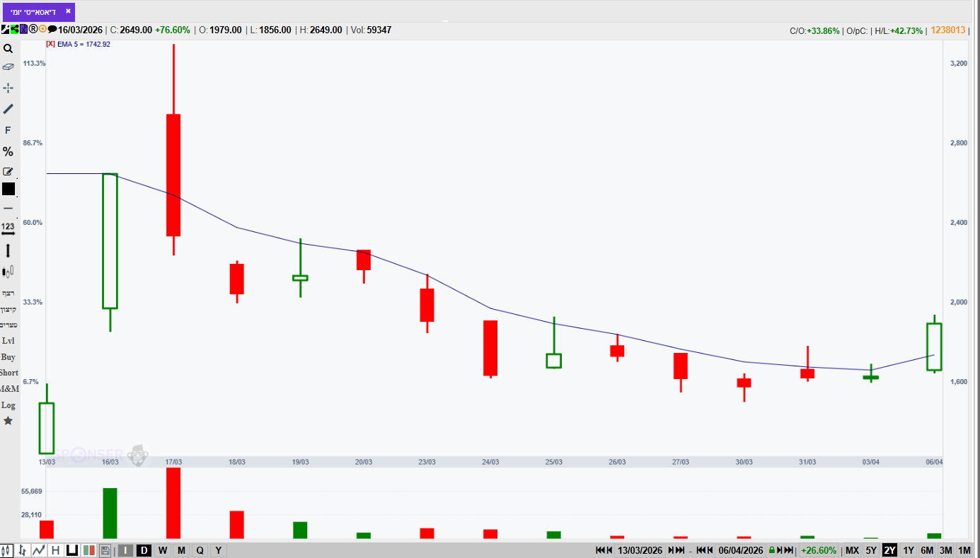The width and height of the screenshot is (980, 558).
Task: Click the 24/03 date on the time axis
Action: point(490,462)
